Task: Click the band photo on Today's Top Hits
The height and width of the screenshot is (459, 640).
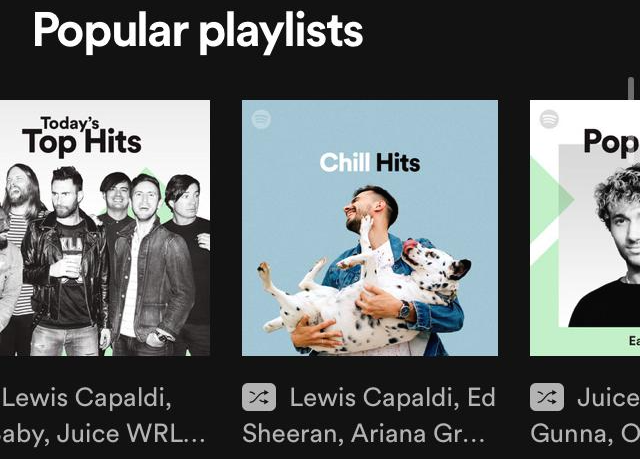Action: coord(105,259)
